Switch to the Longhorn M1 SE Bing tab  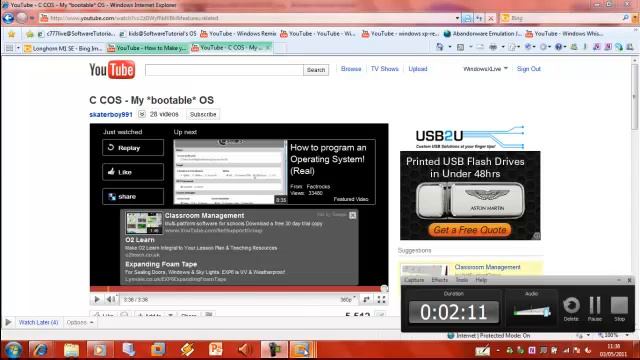click(x=63, y=48)
